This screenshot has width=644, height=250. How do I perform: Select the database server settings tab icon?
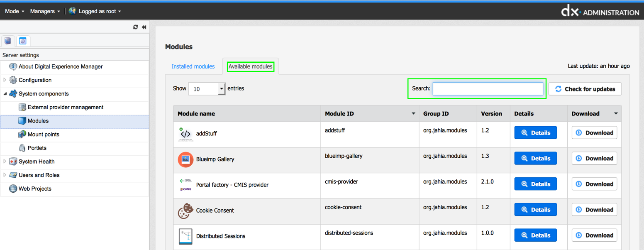pyautogui.click(x=7, y=41)
